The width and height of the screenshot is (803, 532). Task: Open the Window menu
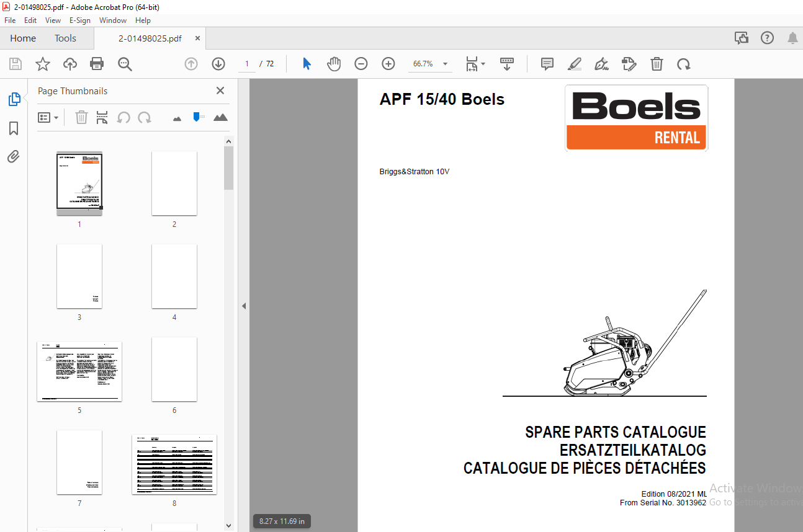113,20
